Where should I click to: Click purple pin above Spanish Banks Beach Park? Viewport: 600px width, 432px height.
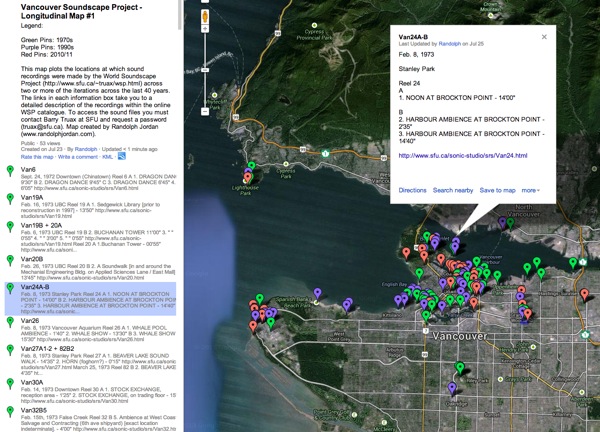click(318, 295)
